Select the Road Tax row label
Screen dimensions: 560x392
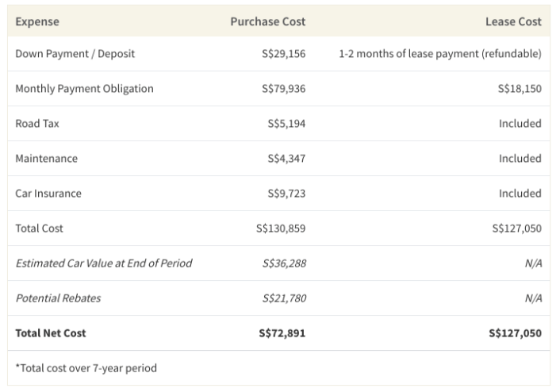pyautogui.click(x=37, y=124)
